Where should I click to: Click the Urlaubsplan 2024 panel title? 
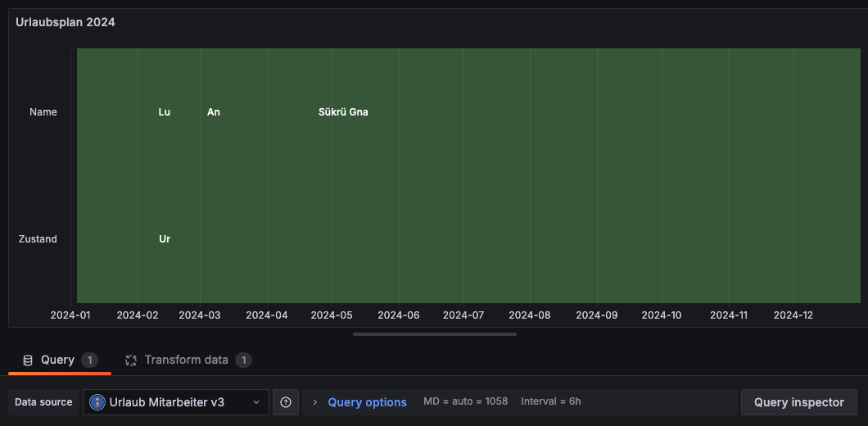click(66, 23)
